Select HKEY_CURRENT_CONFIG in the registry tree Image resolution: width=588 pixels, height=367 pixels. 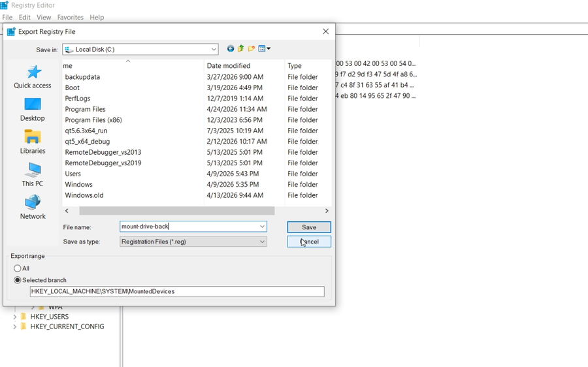(67, 327)
